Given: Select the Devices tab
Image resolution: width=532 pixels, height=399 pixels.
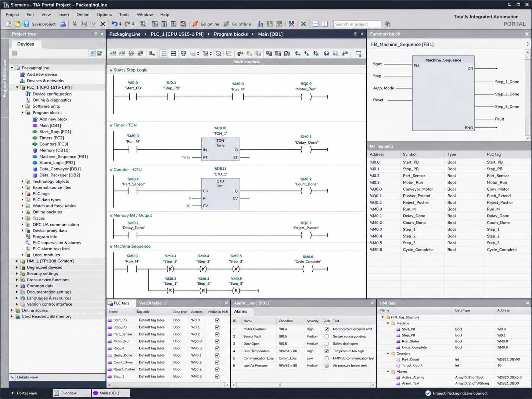Looking at the screenshot, I should (x=25, y=44).
